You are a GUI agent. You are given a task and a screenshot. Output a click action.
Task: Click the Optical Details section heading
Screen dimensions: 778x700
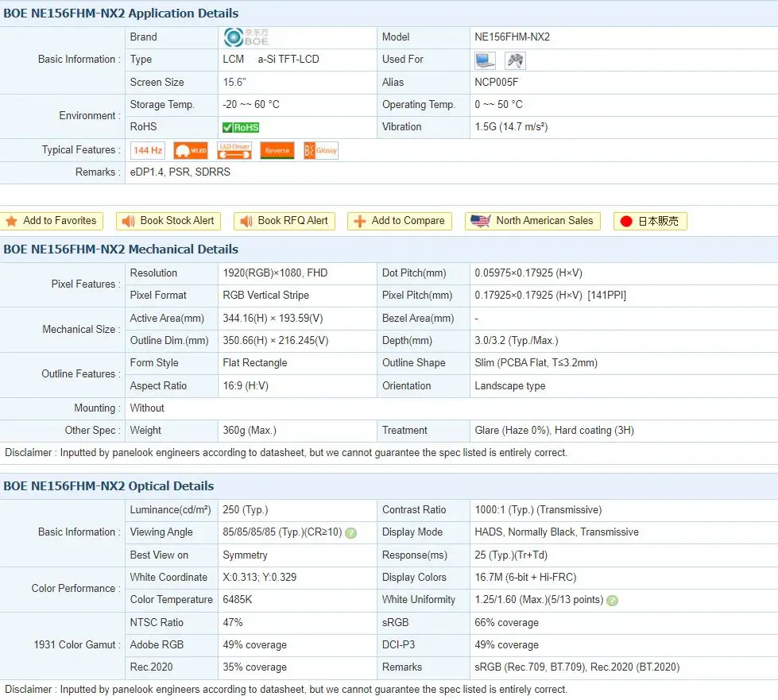pos(109,486)
